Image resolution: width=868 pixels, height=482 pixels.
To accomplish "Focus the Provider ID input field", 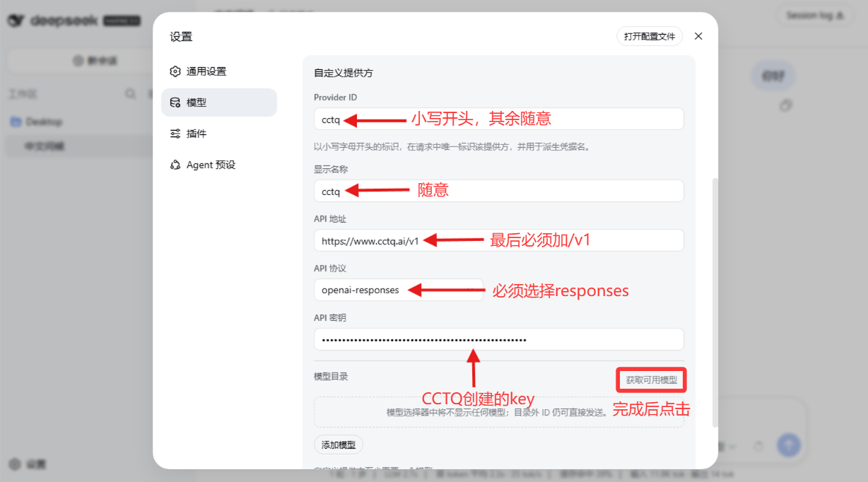I will 498,119.
